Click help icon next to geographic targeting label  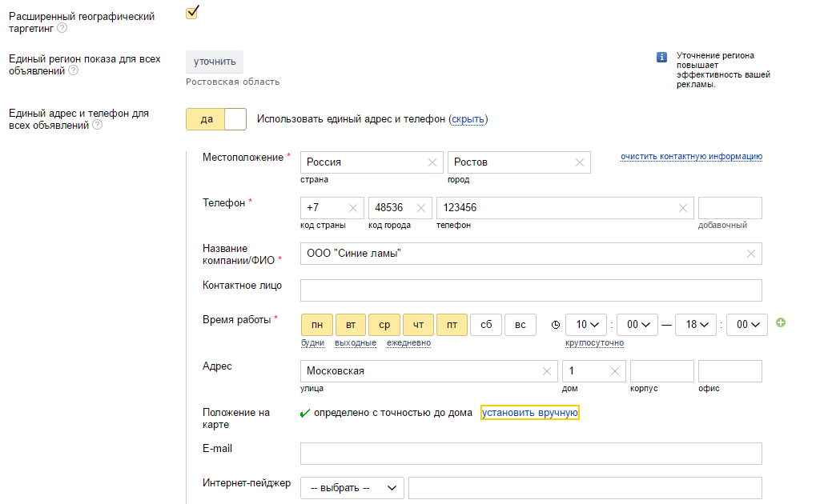(62, 29)
